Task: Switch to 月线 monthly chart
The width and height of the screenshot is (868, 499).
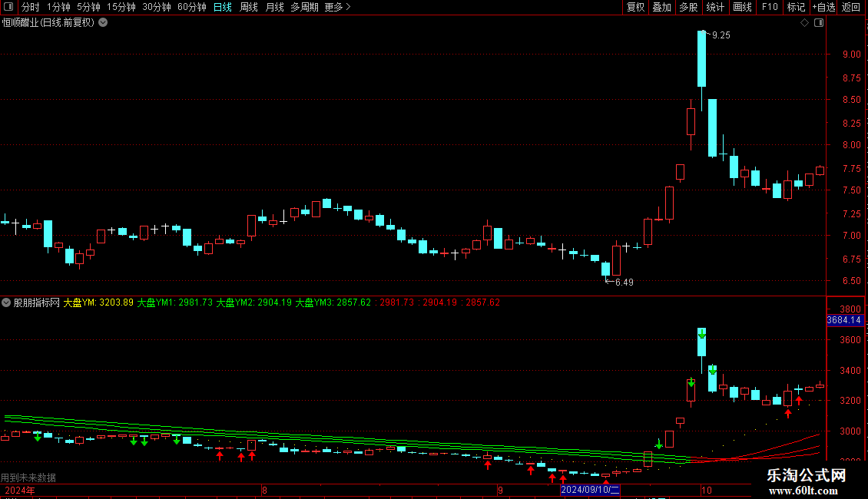Action: click(274, 7)
